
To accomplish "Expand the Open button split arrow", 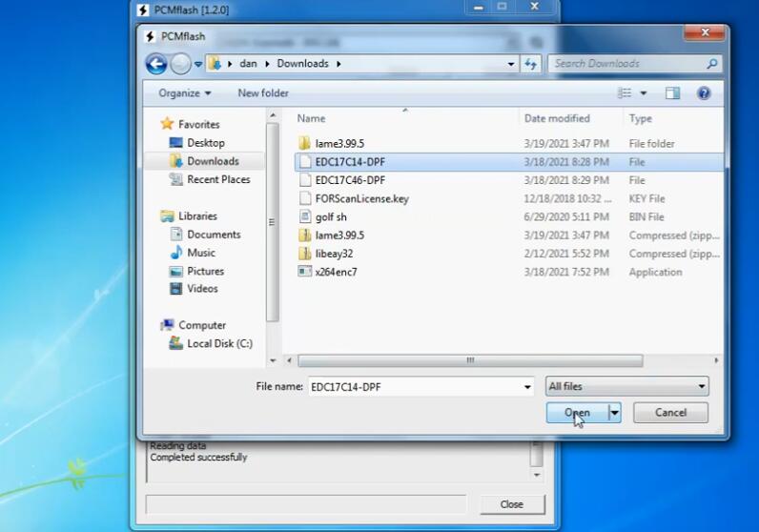I will [x=615, y=413].
